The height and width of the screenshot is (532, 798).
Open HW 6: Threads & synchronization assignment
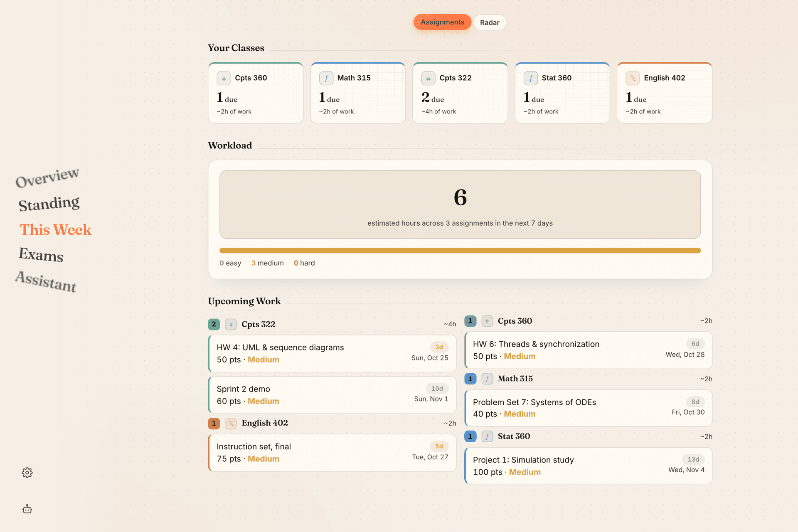tap(589, 350)
